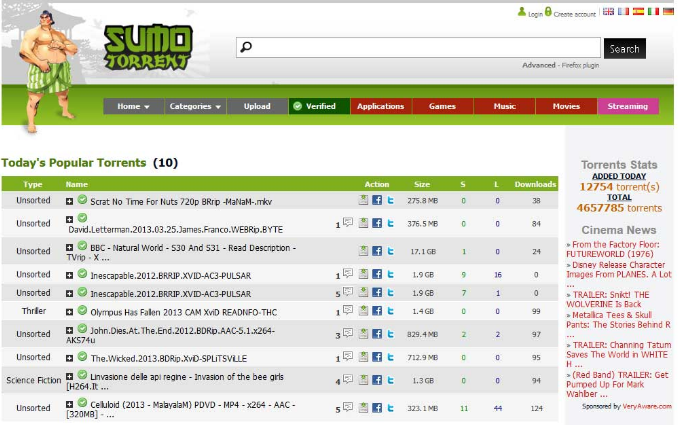679x425 pixels.
Task: Visit VeryAware.com sponsor link
Action: pyautogui.click(x=647, y=406)
